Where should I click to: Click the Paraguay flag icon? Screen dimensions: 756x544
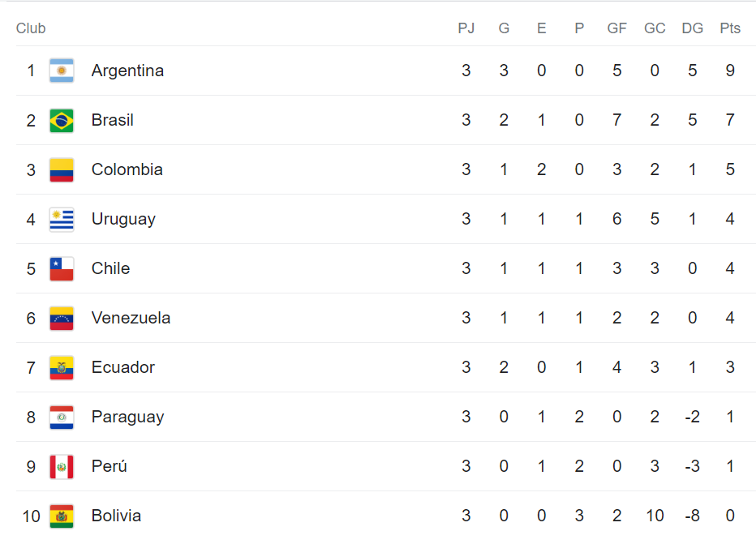pyautogui.click(x=62, y=417)
